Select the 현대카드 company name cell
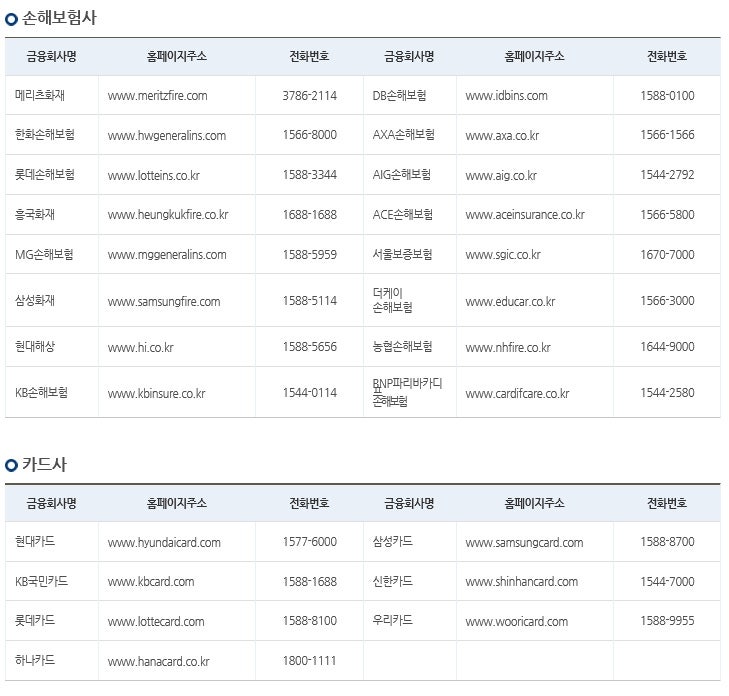 click(x=52, y=542)
